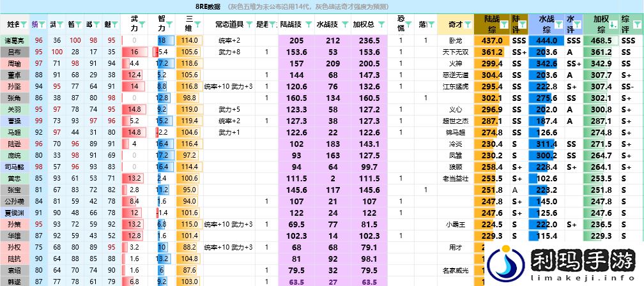This screenshot has height=286, width=644.
Task: Open the filter for 加权总 column
Action: coord(381,25)
